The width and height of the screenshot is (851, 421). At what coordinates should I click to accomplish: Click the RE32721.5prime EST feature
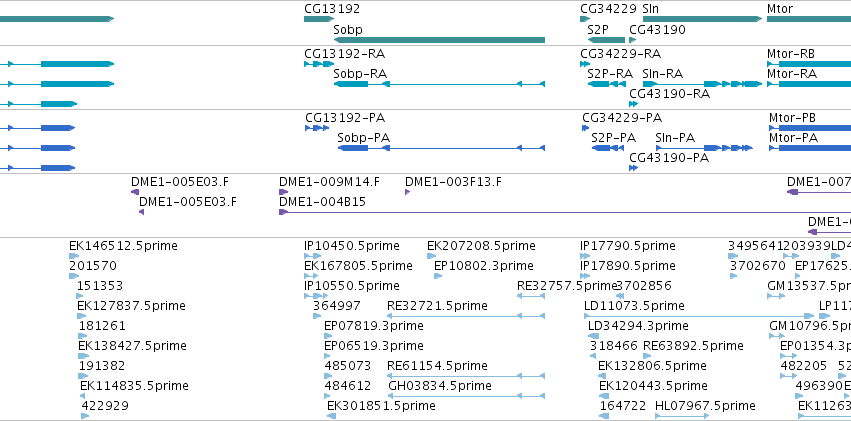[465, 316]
